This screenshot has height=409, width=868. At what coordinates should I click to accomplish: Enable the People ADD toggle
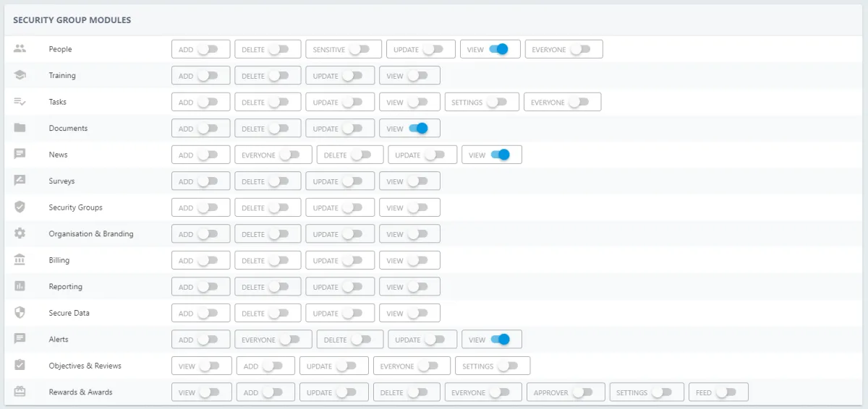click(x=208, y=49)
